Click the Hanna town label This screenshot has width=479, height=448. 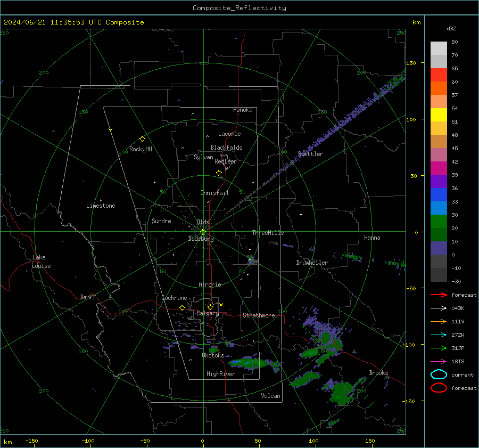tap(372, 238)
